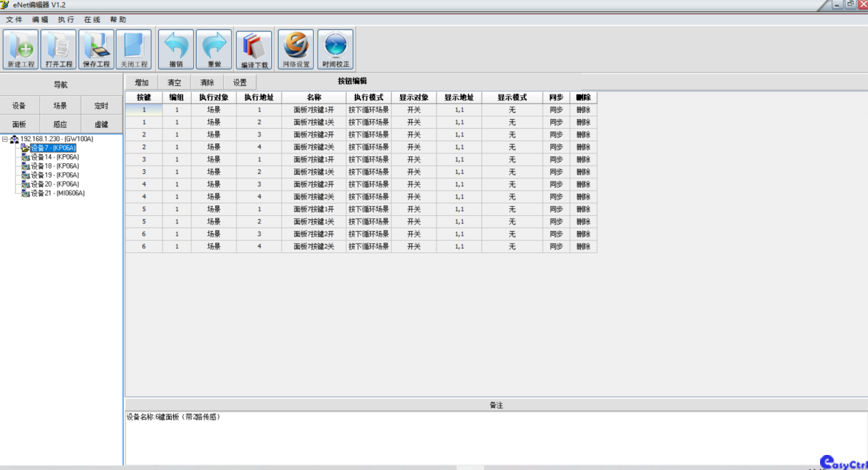The image size is (868, 470).
Task: Click the 时间校正 (Time Calibration) icon
Action: [336, 49]
